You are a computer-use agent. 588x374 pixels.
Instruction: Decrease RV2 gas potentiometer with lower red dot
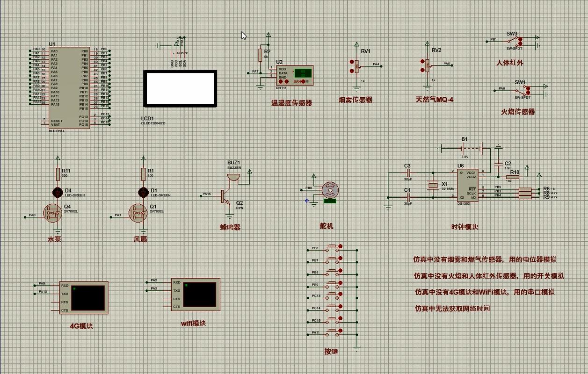click(422, 70)
